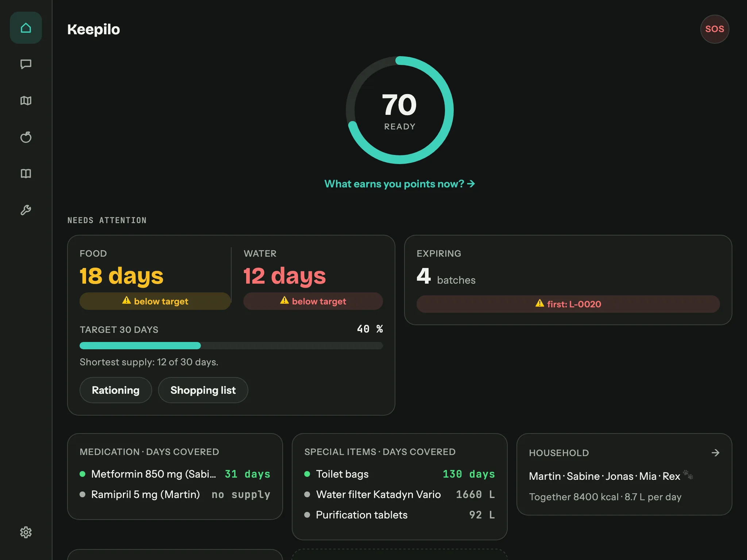
Task: Click the Target 30 days progress bar
Action: (x=231, y=346)
